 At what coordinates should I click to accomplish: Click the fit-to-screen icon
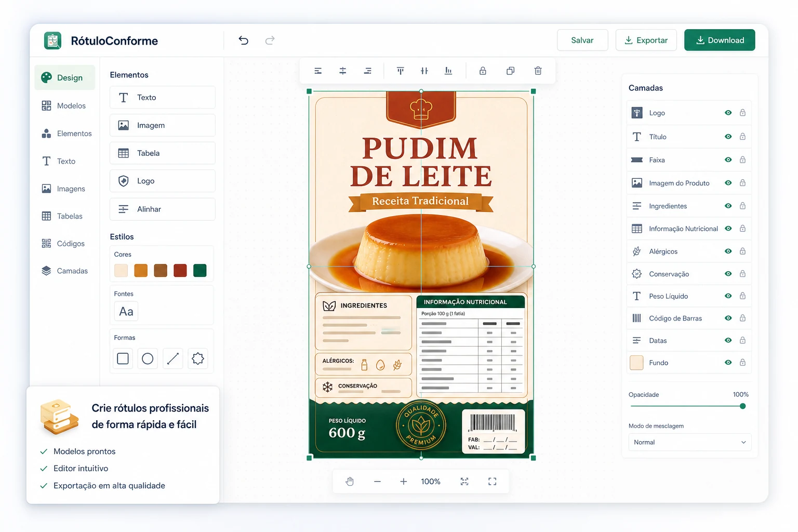[x=464, y=482]
